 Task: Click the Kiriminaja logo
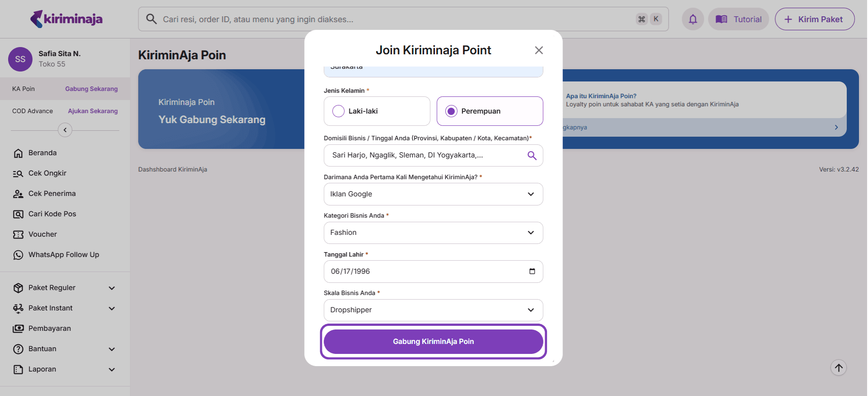click(x=66, y=19)
